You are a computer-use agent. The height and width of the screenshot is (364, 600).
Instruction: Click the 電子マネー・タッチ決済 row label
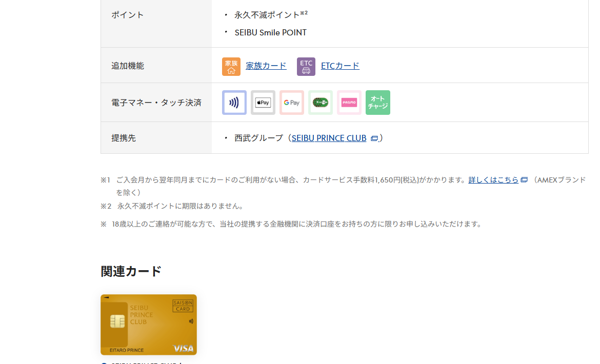coord(156,103)
